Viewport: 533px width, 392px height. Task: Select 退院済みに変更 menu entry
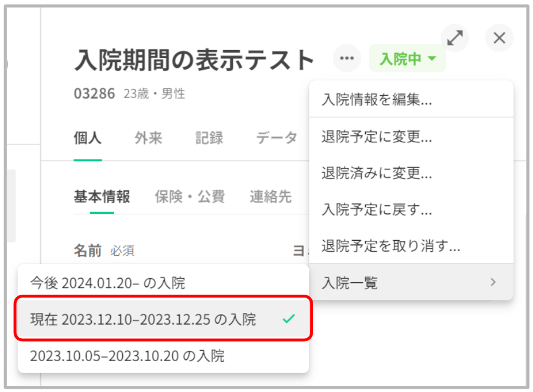[x=377, y=173]
